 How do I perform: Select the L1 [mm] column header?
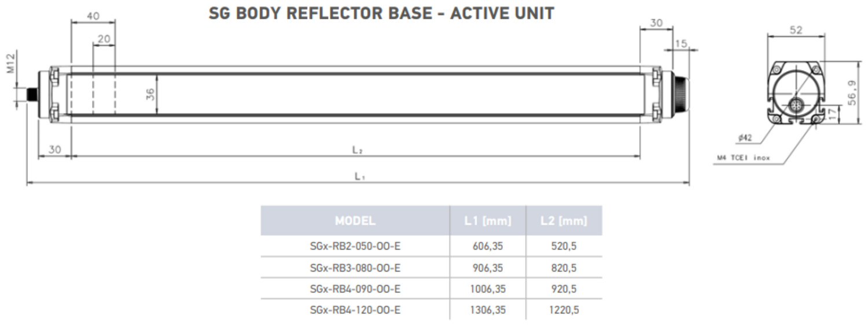pyautogui.click(x=488, y=221)
